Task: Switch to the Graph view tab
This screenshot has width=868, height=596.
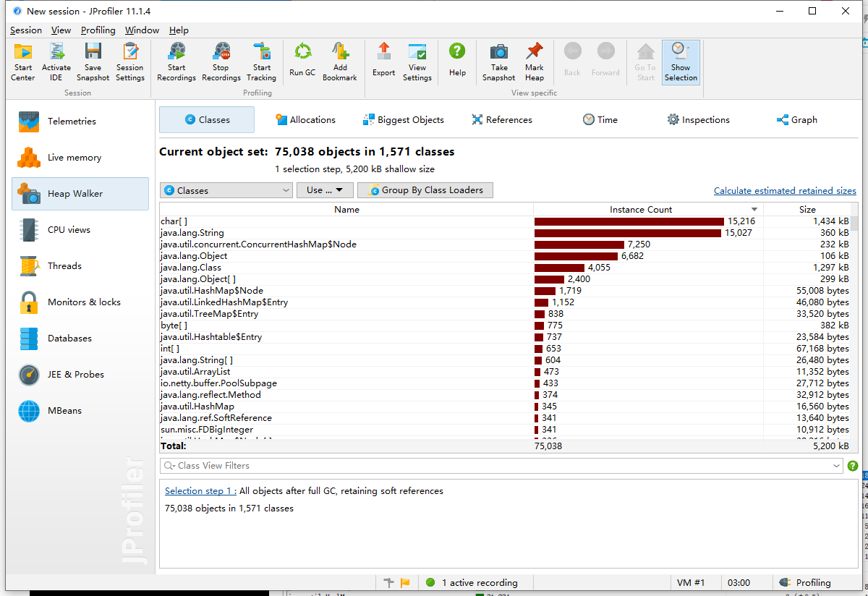Action: click(x=796, y=120)
